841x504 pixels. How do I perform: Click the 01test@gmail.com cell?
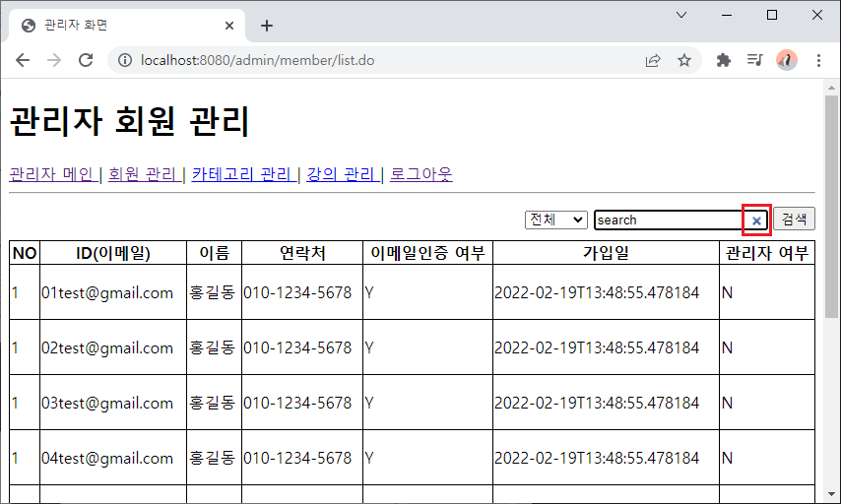(x=113, y=292)
